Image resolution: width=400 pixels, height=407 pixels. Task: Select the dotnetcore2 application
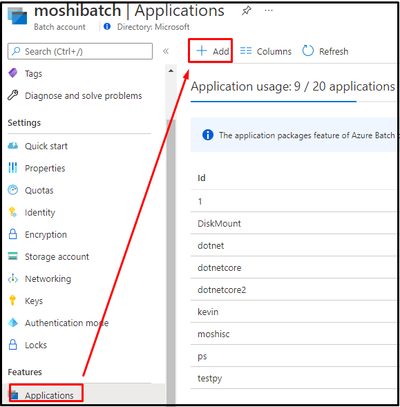click(x=293, y=290)
